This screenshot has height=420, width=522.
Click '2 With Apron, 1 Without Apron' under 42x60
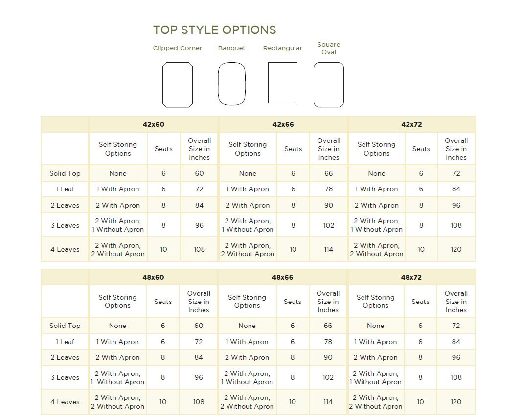[118, 225]
